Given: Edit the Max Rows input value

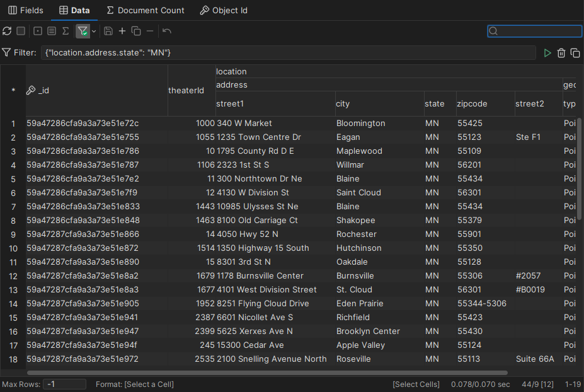Looking at the screenshot, I should (x=64, y=383).
